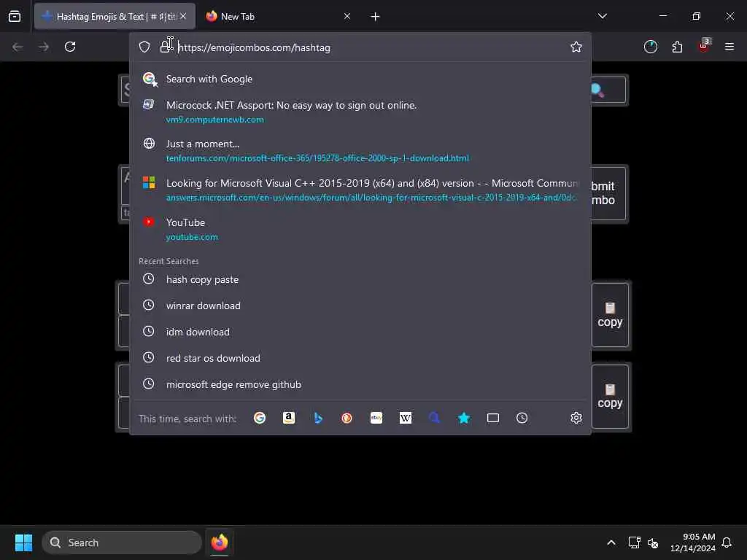Click the Submit combo button
The image size is (747, 560).
point(608,193)
